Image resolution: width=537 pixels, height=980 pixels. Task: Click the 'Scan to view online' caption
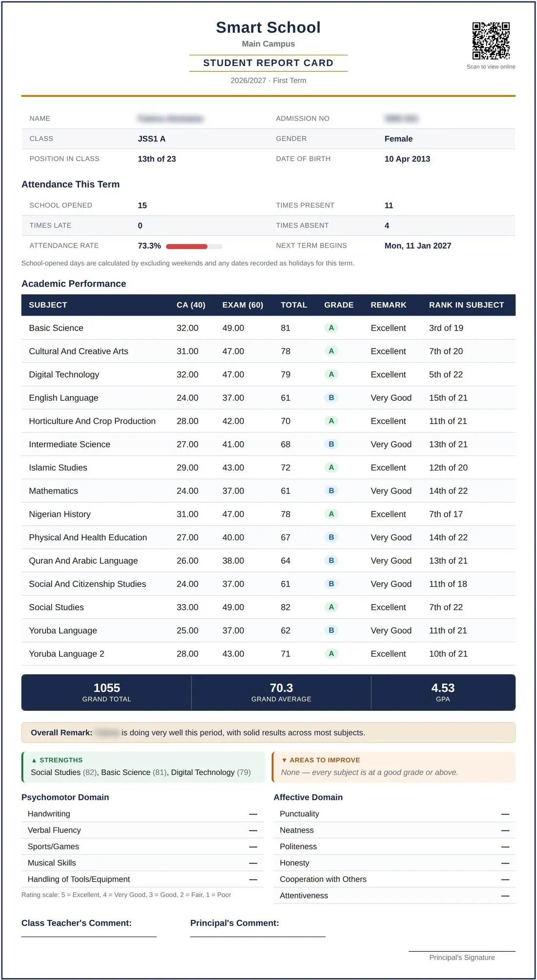point(491,67)
